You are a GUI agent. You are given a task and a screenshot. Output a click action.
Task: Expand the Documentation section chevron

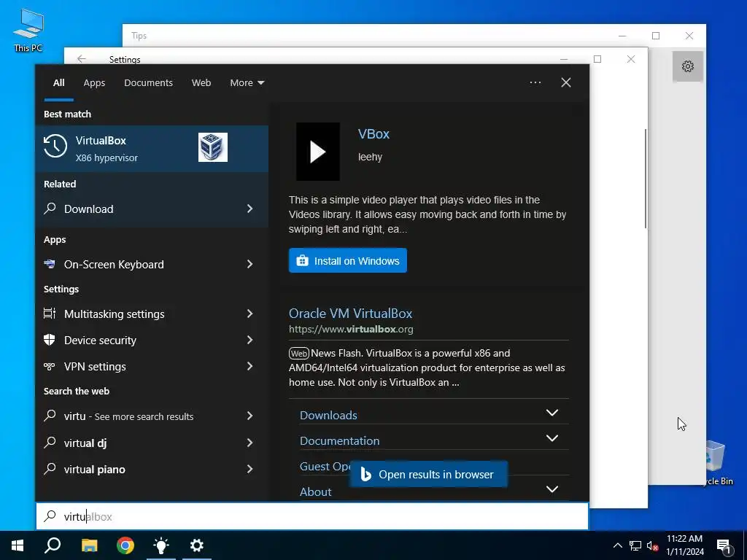tap(551, 438)
